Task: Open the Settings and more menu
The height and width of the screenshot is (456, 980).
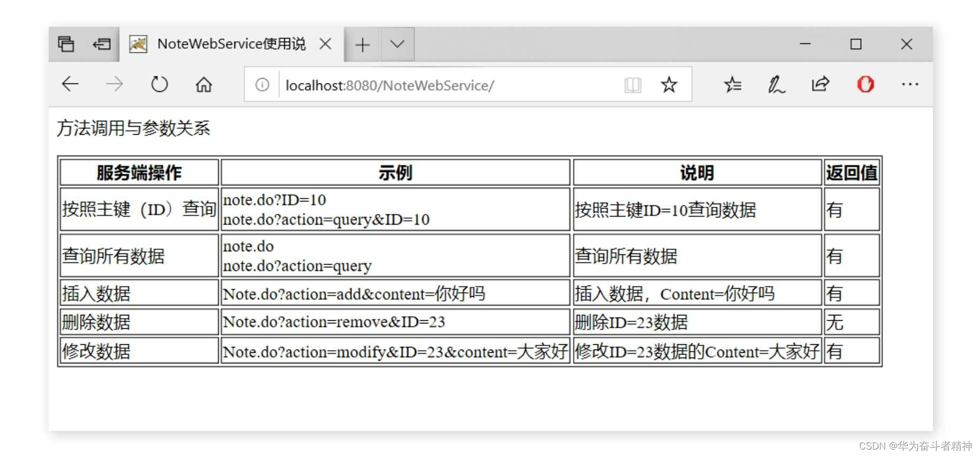Action: 910,84
